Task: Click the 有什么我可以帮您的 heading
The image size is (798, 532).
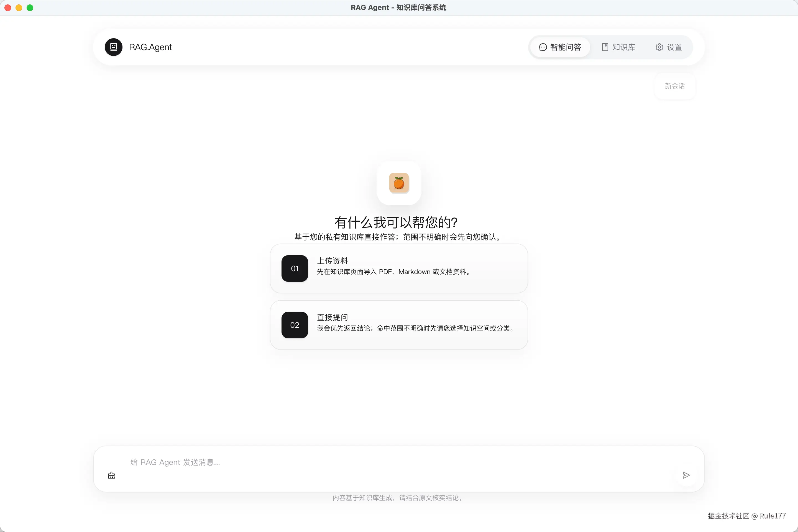Action: pyautogui.click(x=396, y=222)
